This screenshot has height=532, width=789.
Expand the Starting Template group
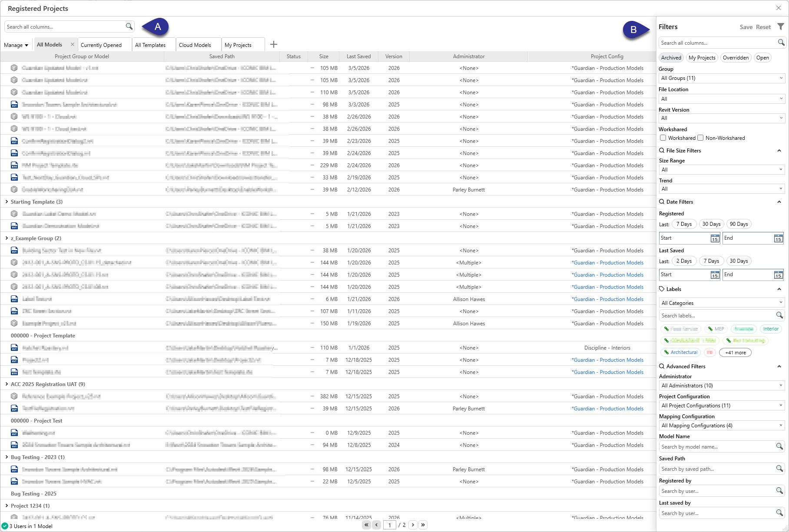(7, 202)
